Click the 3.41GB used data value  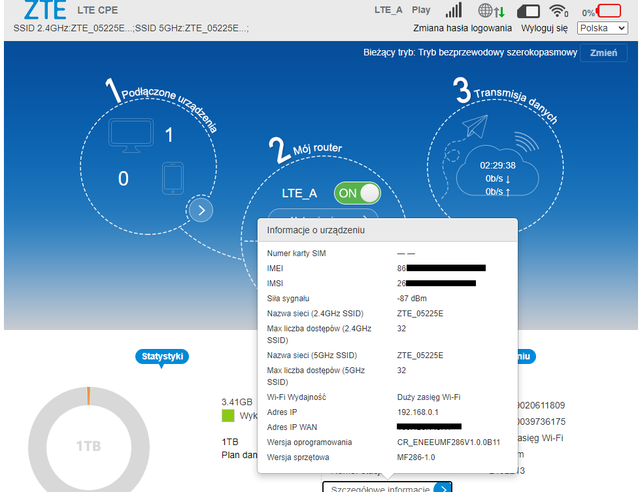pos(237,402)
